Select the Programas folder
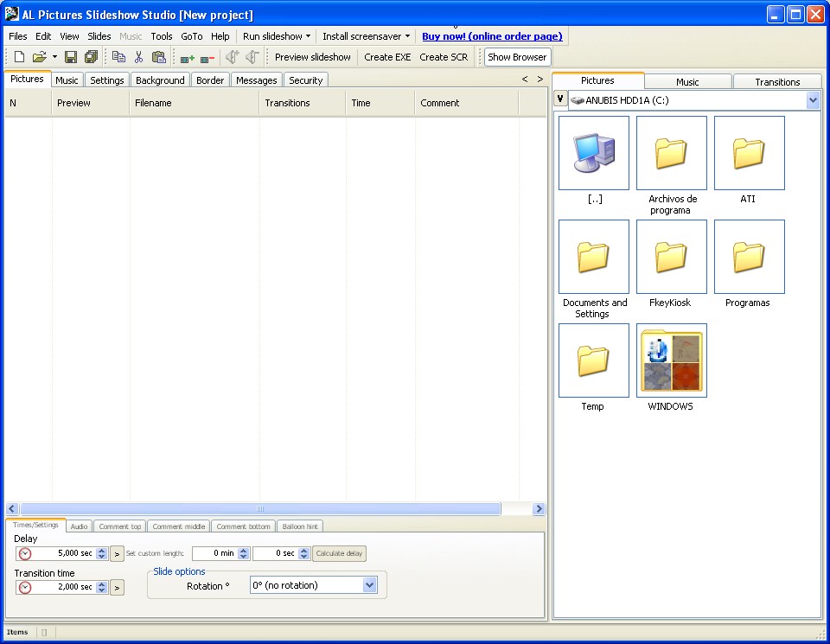The height and width of the screenshot is (644, 830). click(x=749, y=257)
